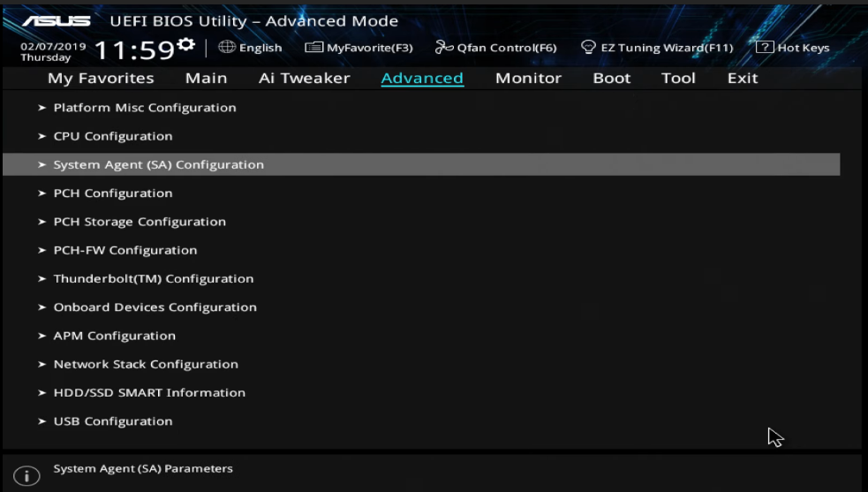Expand the arrow beside Platform Misc Configuration
This screenshot has height=492, width=868.
point(42,108)
